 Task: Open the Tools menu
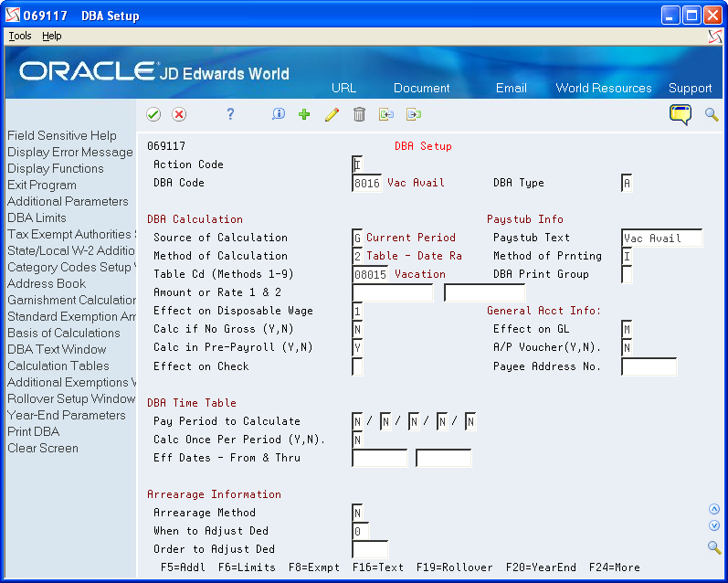[x=20, y=36]
